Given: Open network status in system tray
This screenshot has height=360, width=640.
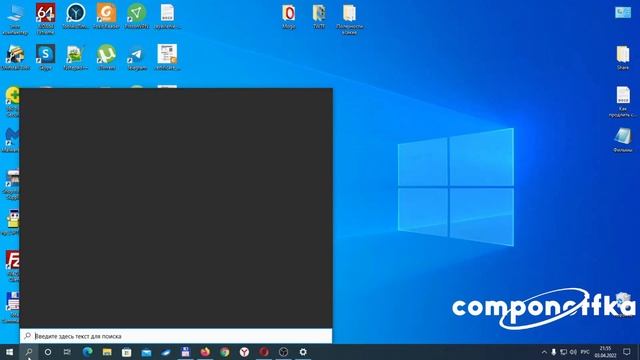Looking at the screenshot, I should 563,352.
